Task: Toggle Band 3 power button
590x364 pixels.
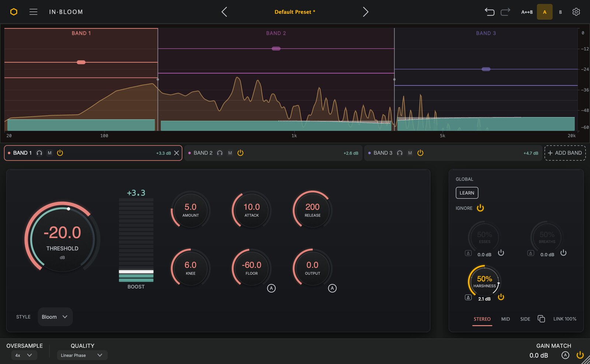Action: (x=420, y=153)
